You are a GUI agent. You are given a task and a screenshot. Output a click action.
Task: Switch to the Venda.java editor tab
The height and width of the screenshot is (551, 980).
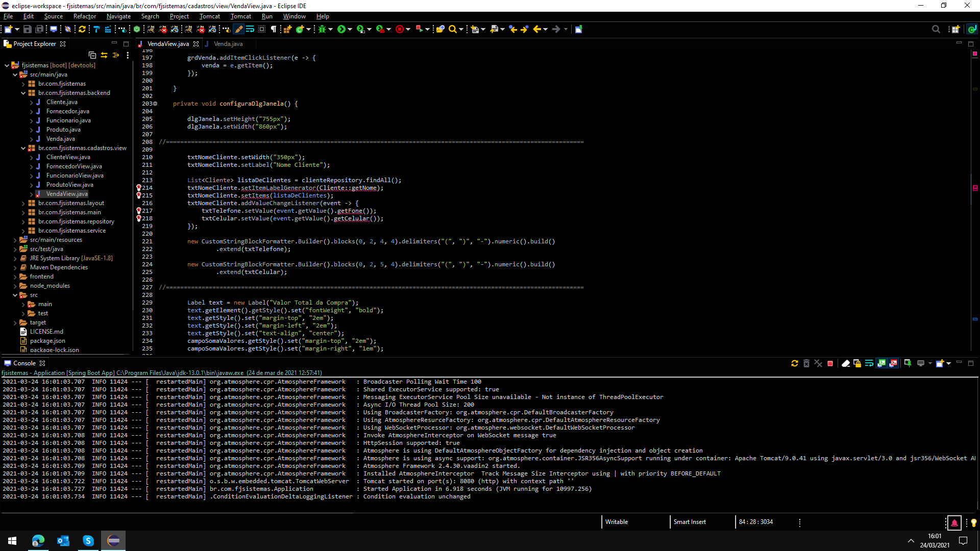[x=228, y=44]
